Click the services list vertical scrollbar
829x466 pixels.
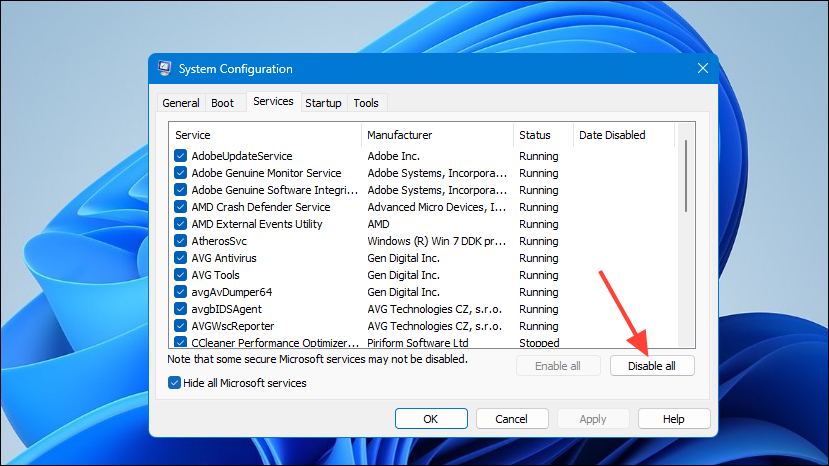[x=686, y=235]
